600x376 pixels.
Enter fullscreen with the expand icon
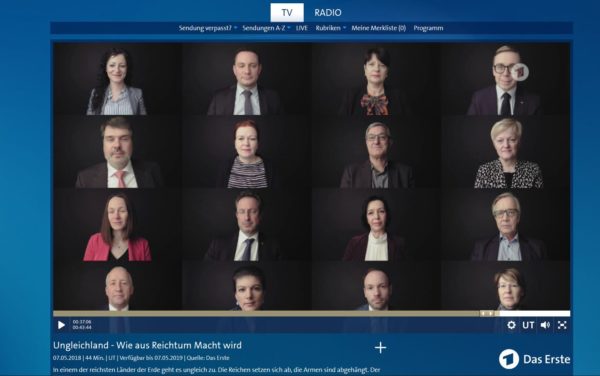tap(562, 325)
